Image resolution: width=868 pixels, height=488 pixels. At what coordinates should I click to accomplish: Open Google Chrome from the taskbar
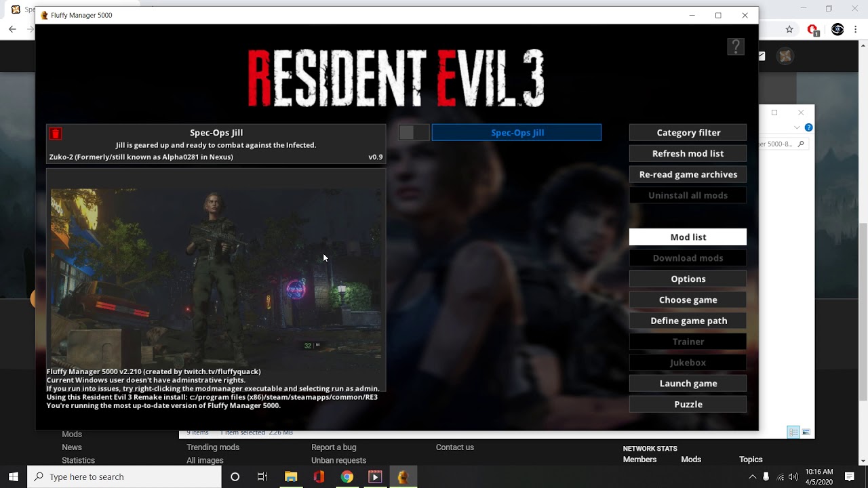tap(347, 477)
